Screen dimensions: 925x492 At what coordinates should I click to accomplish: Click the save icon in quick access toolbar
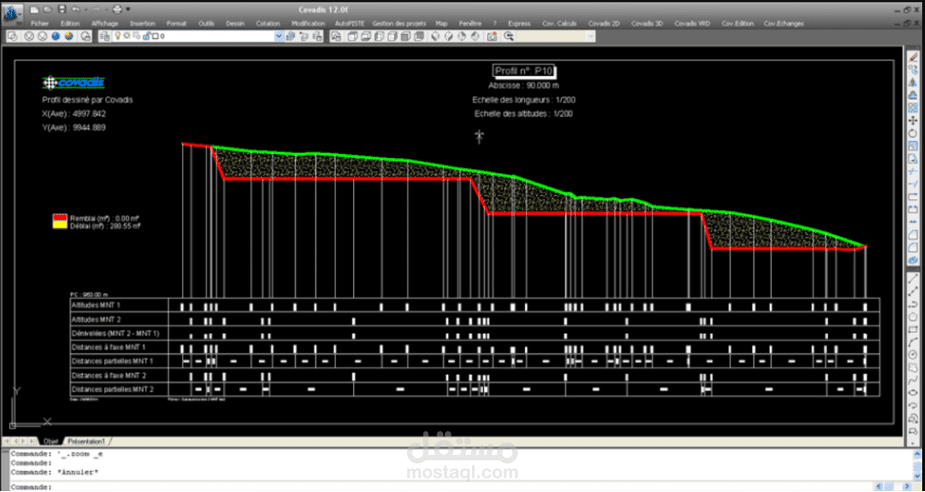coord(62,9)
